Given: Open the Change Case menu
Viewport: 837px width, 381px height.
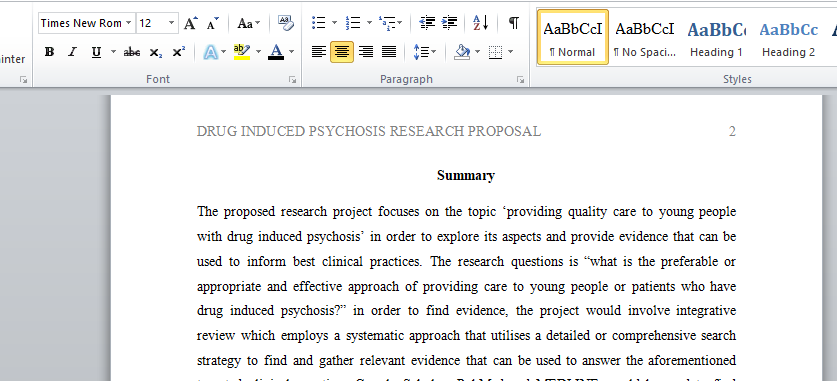Looking at the screenshot, I should point(249,23).
